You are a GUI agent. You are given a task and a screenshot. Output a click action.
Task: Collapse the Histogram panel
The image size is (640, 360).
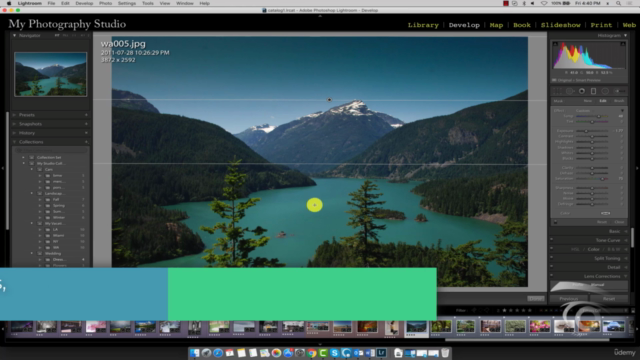[625, 36]
